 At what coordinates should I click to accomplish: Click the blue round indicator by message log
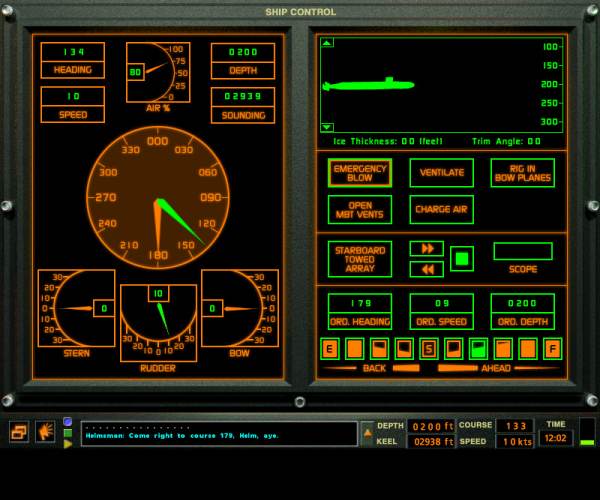[68, 422]
